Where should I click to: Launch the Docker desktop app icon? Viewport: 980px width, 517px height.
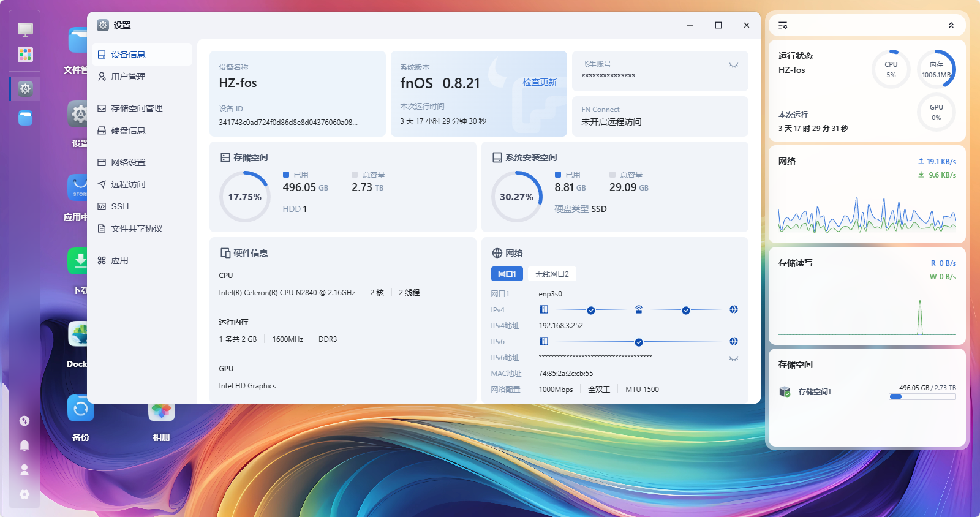click(78, 334)
